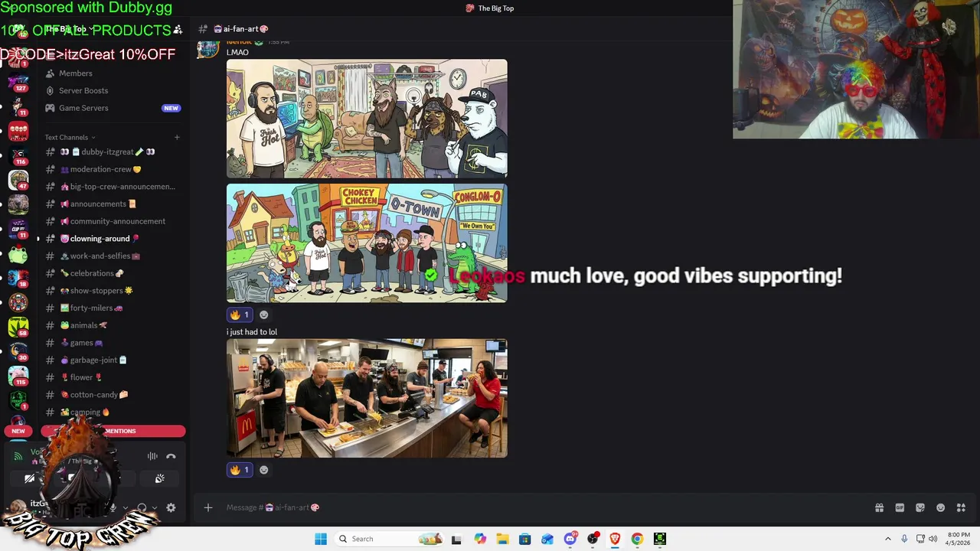The image size is (980, 551).
Task: Jump to mentions with red MENTIONS pill
Action: 113,431
